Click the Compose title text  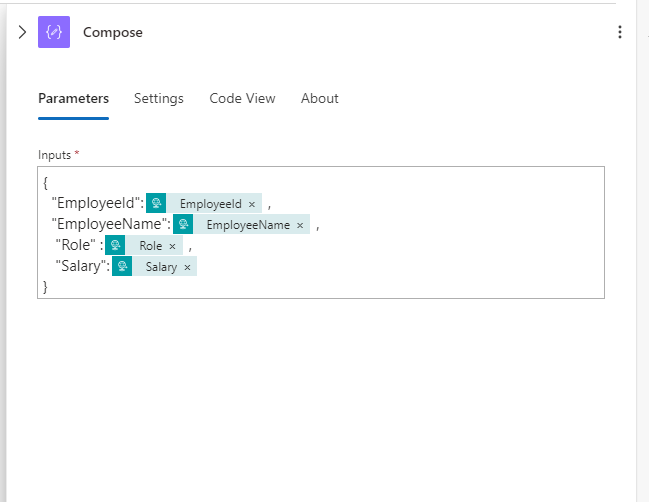[x=113, y=32]
